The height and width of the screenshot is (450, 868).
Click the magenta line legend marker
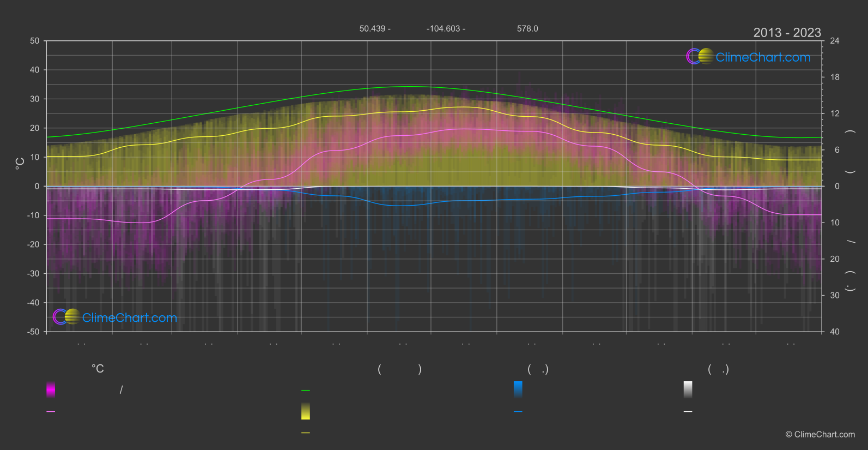pyautogui.click(x=51, y=412)
